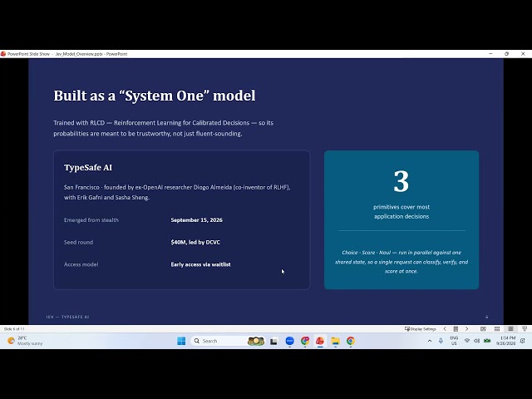Image resolution: width=532 pixels, height=399 pixels.
Task: Minimize the PowerPoint slide show window
Action: [x=490, y=54]
